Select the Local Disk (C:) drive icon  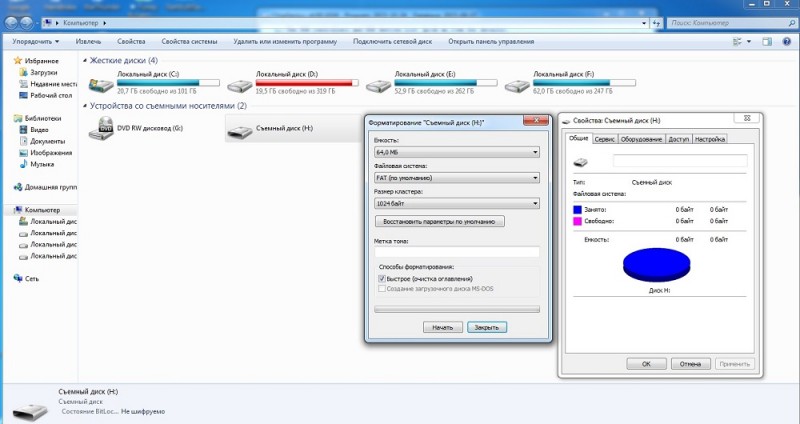101,85
